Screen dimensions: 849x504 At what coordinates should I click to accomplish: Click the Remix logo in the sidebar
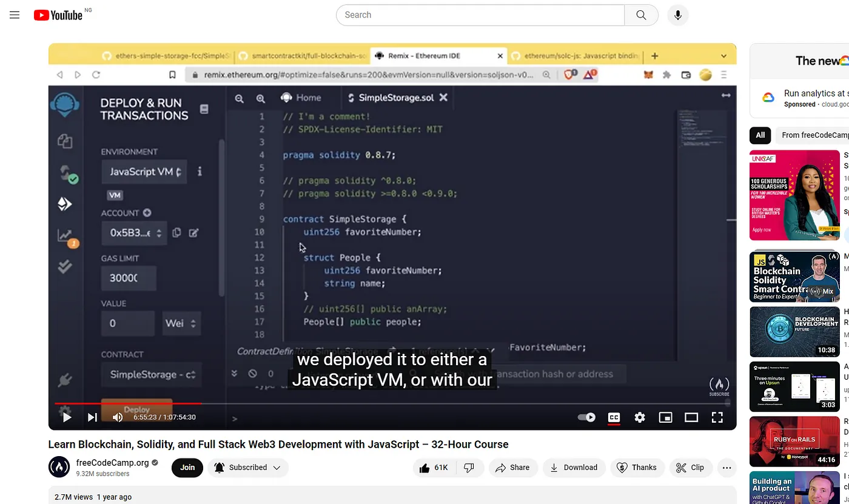(64, 104)
